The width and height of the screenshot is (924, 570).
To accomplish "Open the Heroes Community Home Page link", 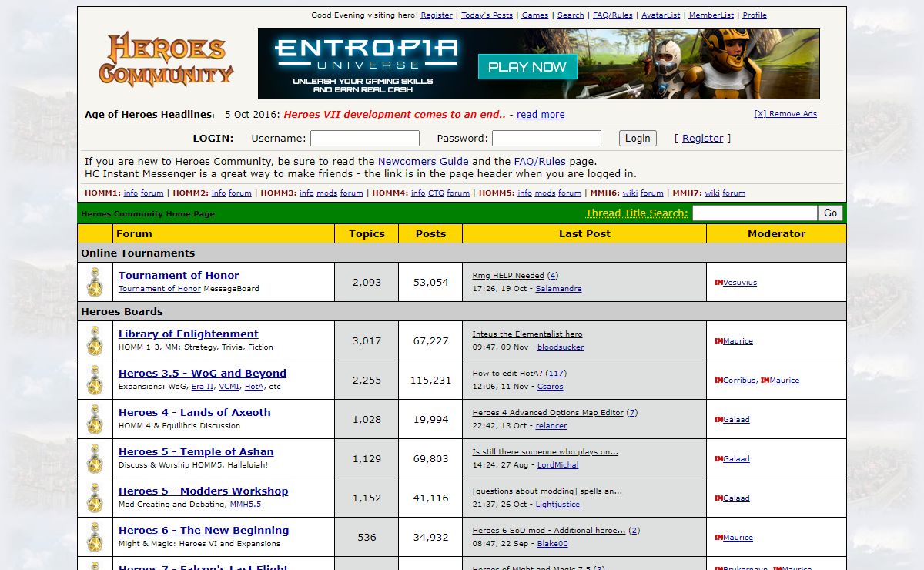I will (148, 214).
